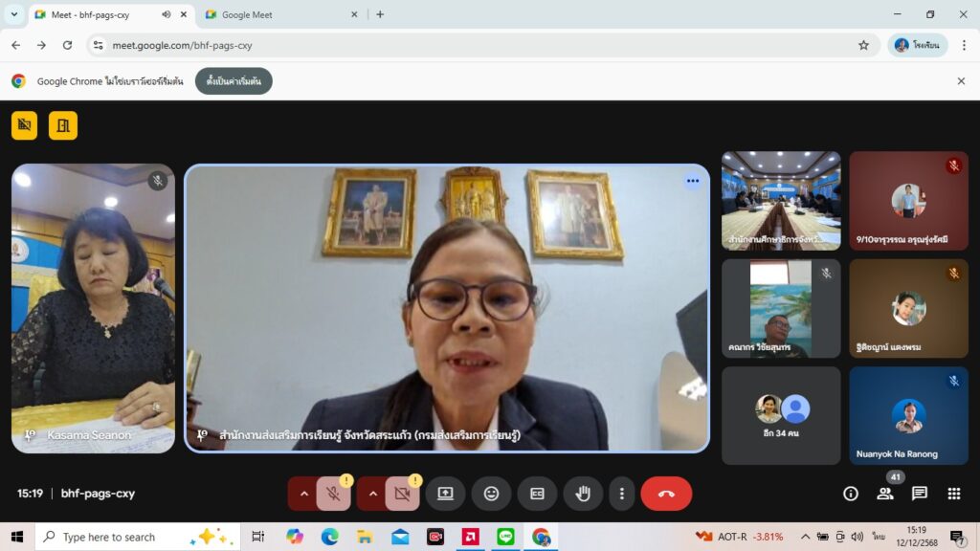Open the raise hand control
980x551 pixels.
[x=583, y=494]
